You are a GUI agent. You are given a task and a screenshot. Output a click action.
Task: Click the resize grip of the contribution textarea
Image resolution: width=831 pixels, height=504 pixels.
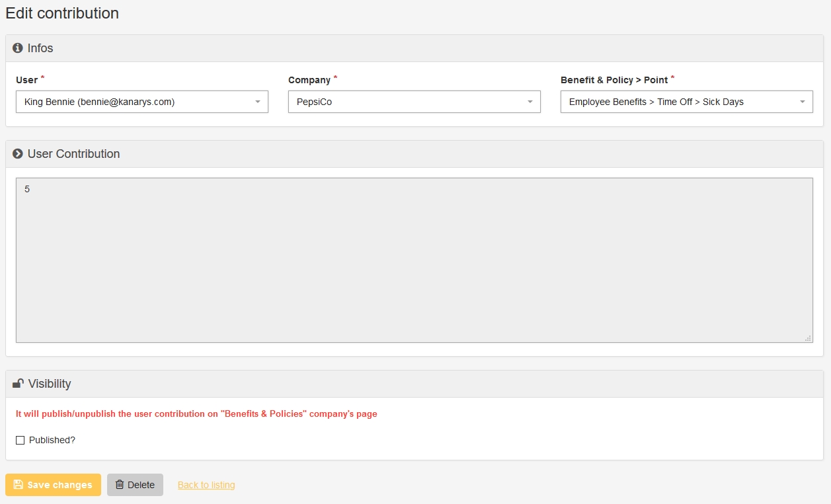click(x=808, y=338)
